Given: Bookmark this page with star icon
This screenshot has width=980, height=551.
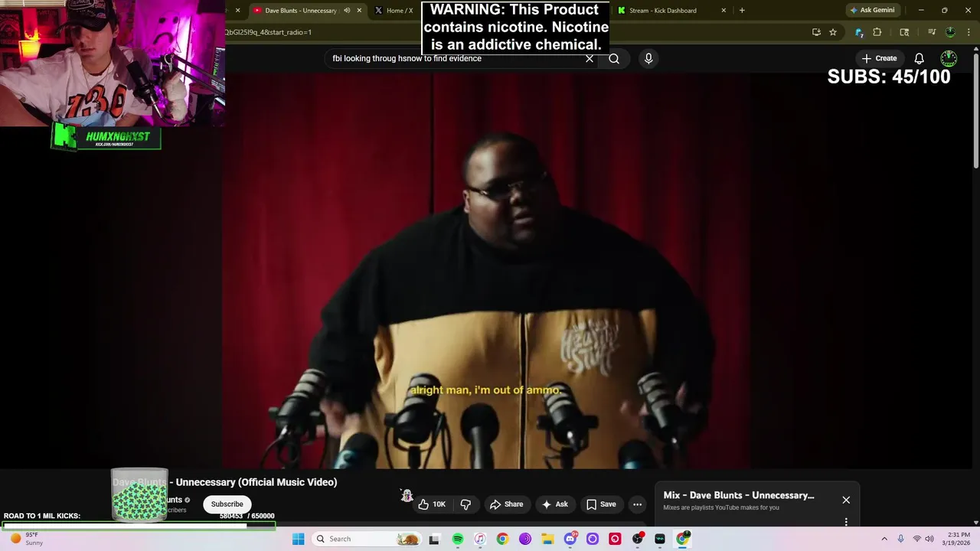Looking at the screenshot, I should 833,32.
